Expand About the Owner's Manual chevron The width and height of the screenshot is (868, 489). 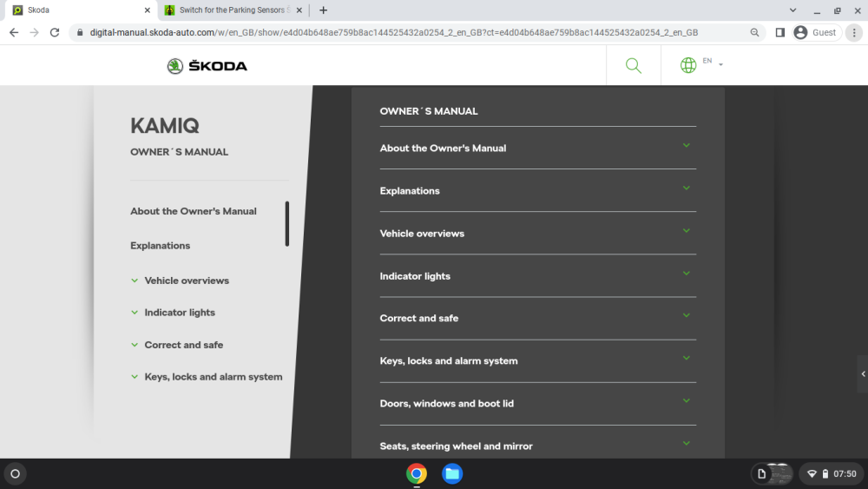point(687,146)
